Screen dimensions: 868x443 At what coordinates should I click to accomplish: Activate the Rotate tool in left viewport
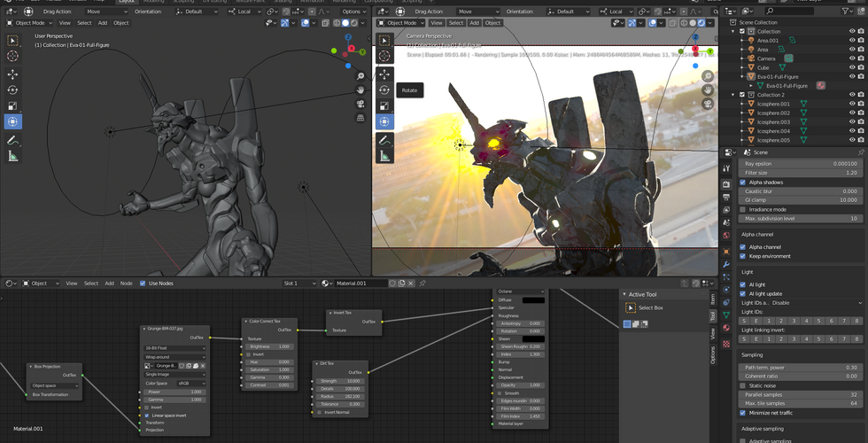tap(12, 89)
